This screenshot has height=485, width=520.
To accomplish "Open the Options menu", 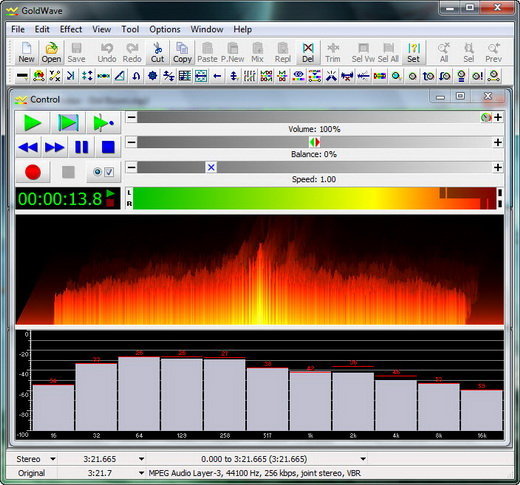I will [165, 29].
